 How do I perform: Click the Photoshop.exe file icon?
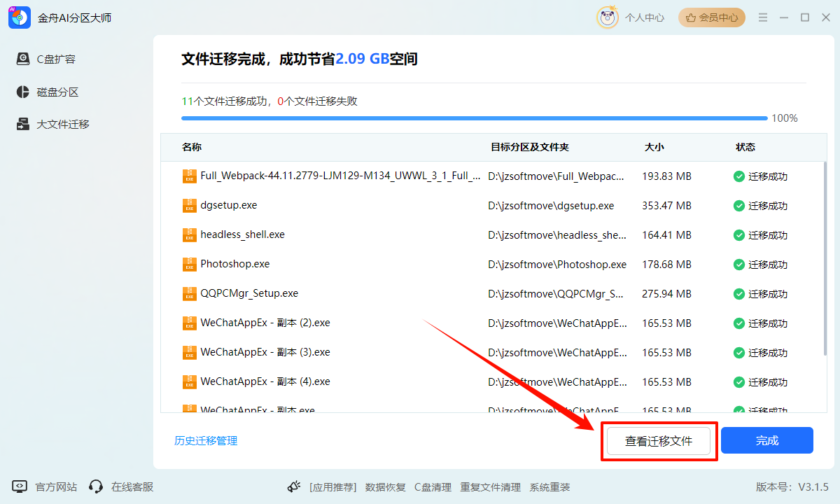pos(189,265)
